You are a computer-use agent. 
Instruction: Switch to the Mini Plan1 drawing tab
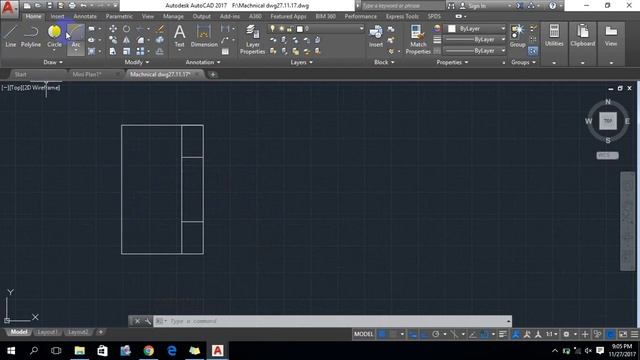pos(87,74)
